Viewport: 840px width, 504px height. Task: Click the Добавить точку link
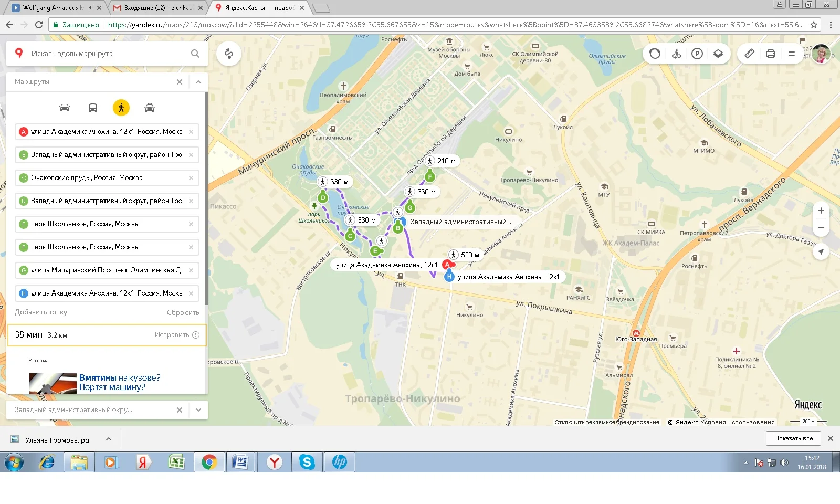pyautogui.click(x=41, y=312)
